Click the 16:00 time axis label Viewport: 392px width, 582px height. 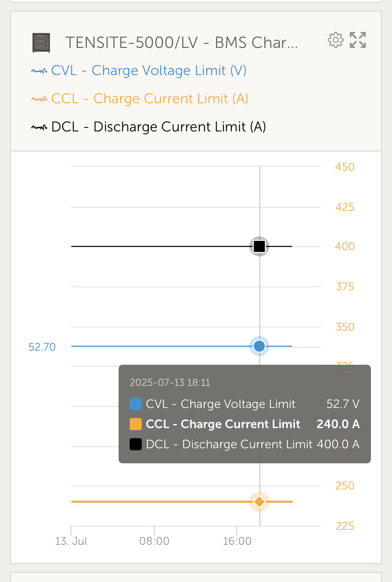237,541
